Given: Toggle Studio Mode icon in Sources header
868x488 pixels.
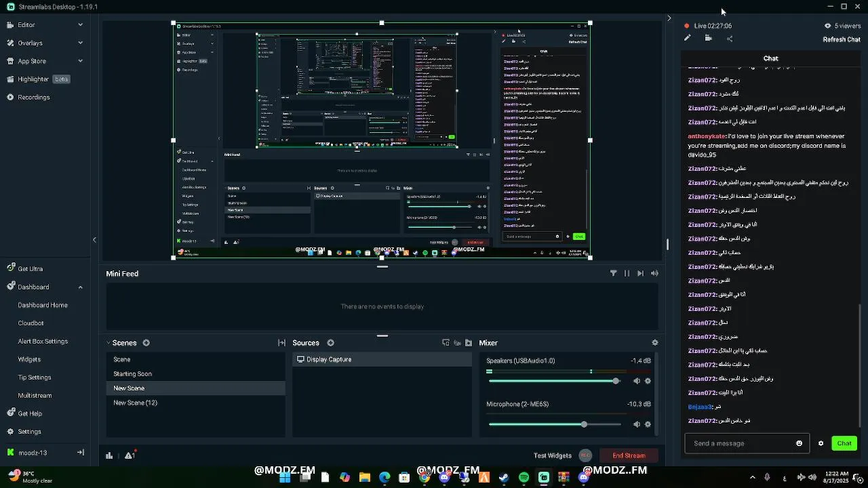Looking at the screenshot, I should [446, 343].
